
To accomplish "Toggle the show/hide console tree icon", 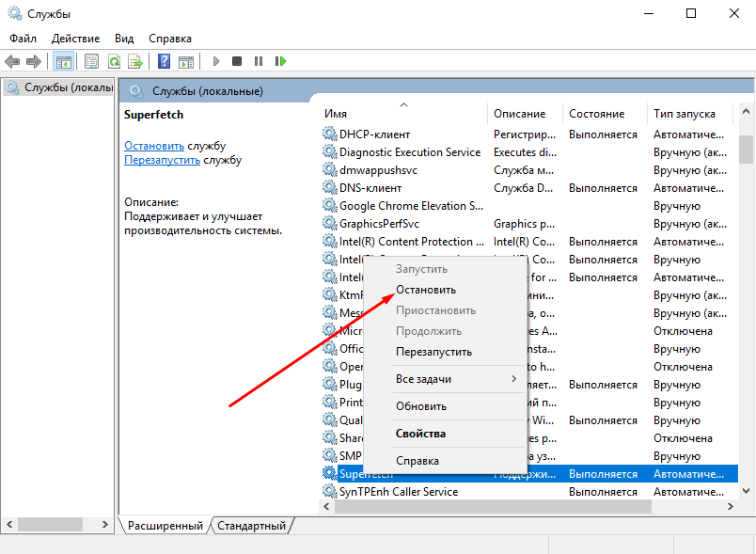I will tap(64, 61).
